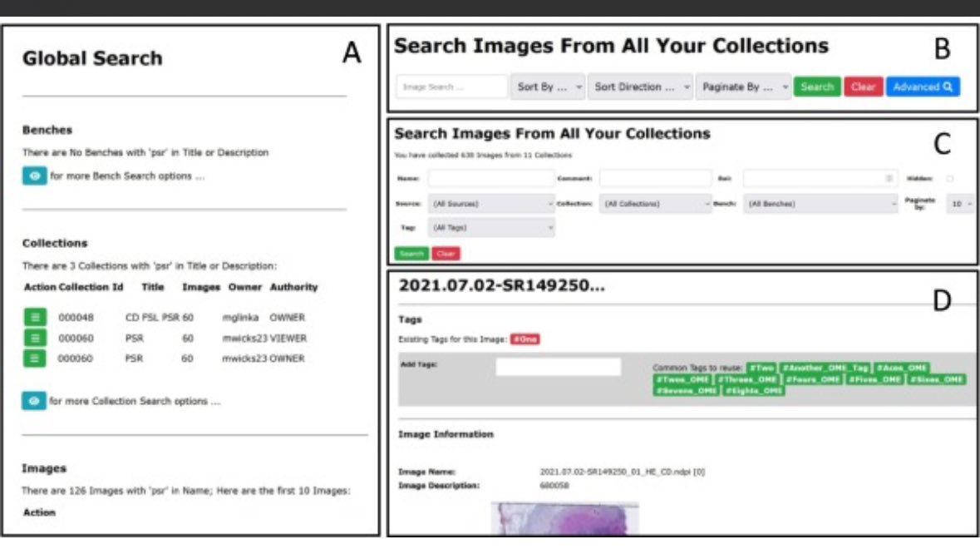Click the red Clear button beside Advanced
980x549 pixels.
coord(863,87)
